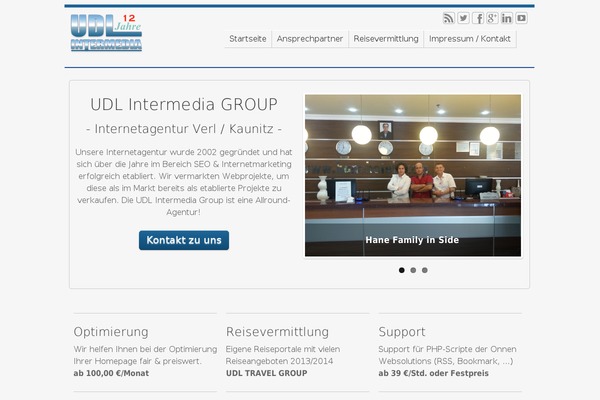The image size is (600, 400).
Task: Click the Hane Family in Side photo
Action: click(413, 175)
